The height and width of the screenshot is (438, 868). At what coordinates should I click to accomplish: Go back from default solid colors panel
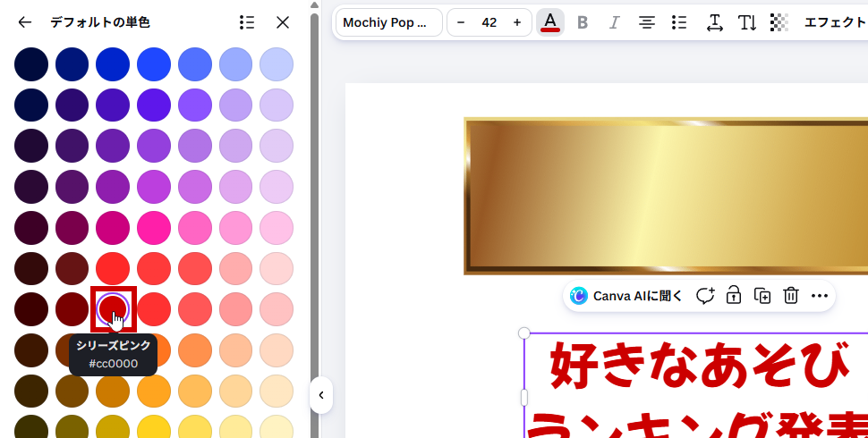pos(25,22)
